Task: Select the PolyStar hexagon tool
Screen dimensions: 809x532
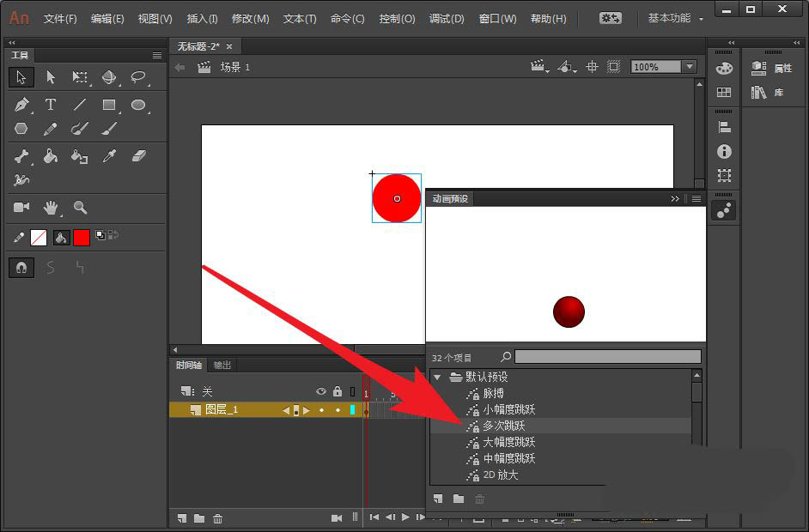Action: 21,128
